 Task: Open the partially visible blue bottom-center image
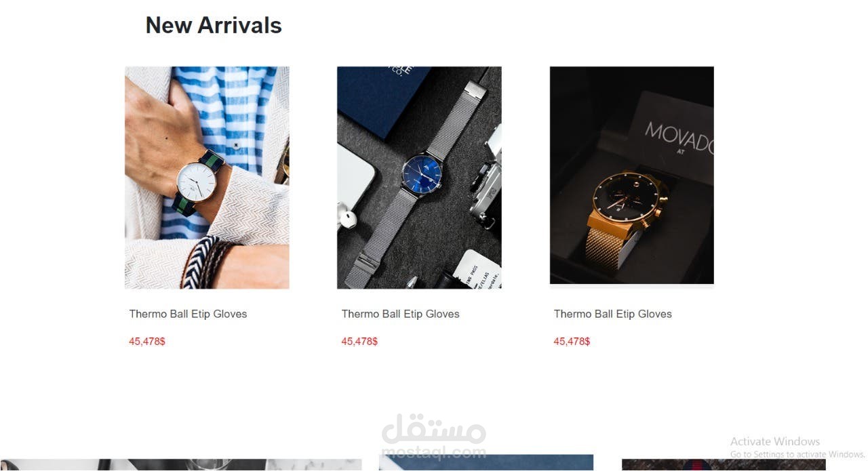pyautogui.click(x=486, y=463)
